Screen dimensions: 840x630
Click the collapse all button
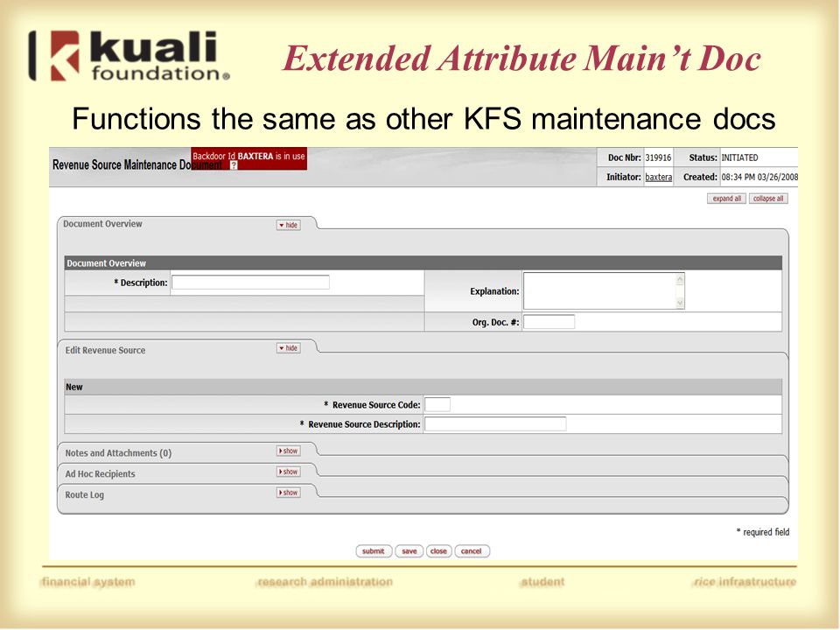pos(768,199)
